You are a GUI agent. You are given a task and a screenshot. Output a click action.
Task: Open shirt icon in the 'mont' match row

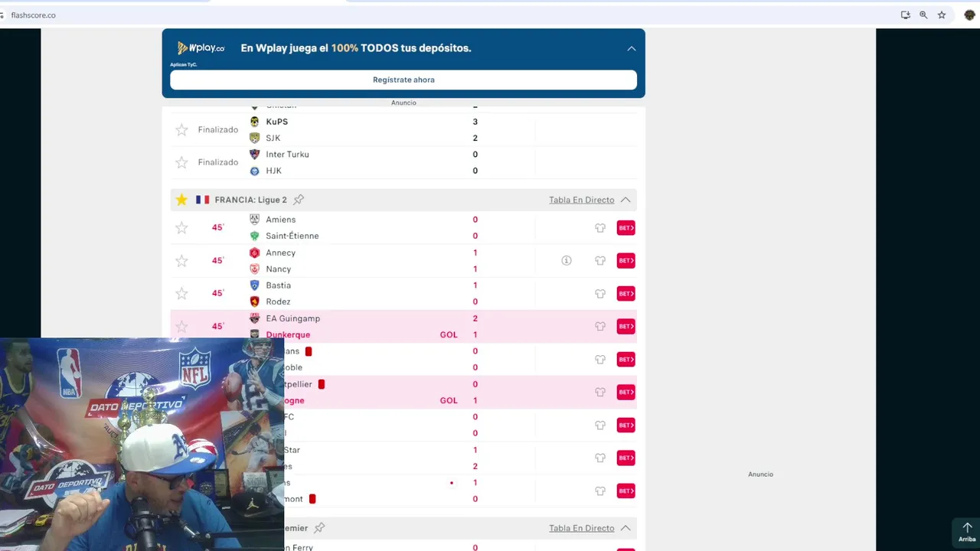[x=600, y=491]
